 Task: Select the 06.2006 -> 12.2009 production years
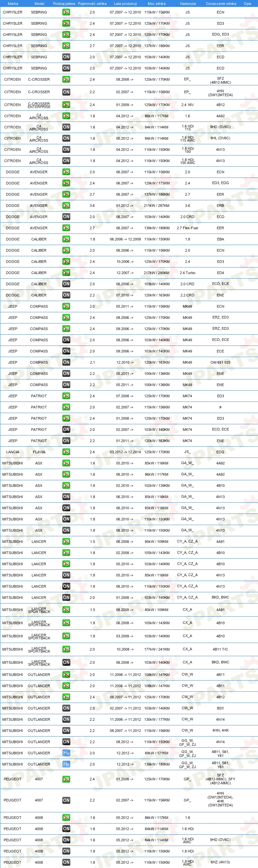[x=125, y=239]
